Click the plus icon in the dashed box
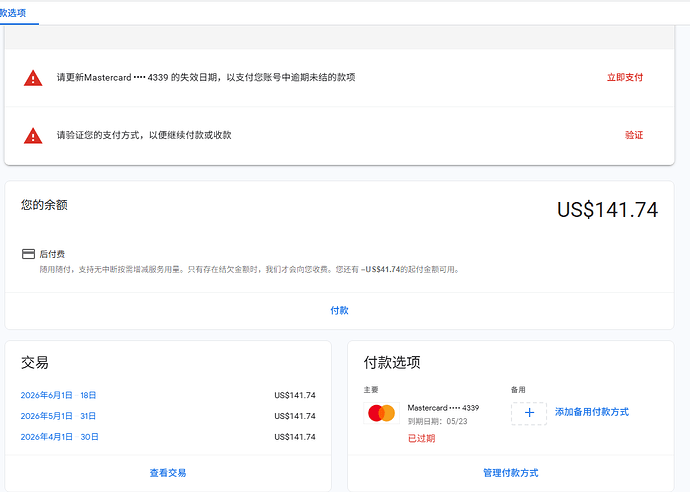 tap(529, 413)
